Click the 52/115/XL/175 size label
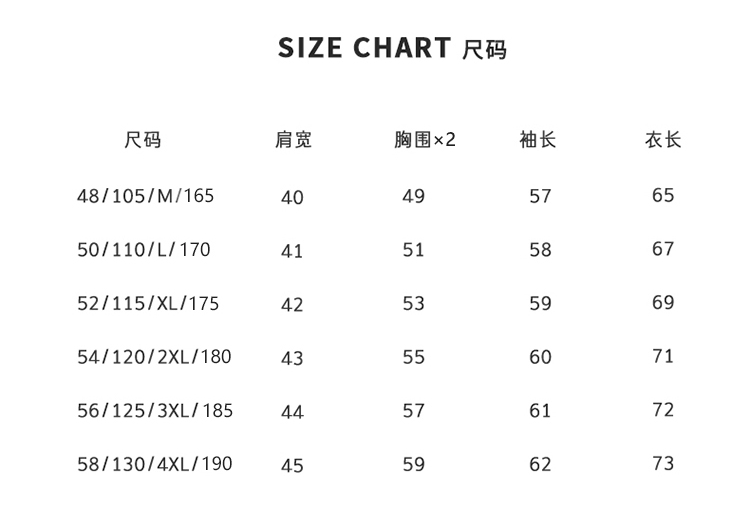 (x=148, y=303)
